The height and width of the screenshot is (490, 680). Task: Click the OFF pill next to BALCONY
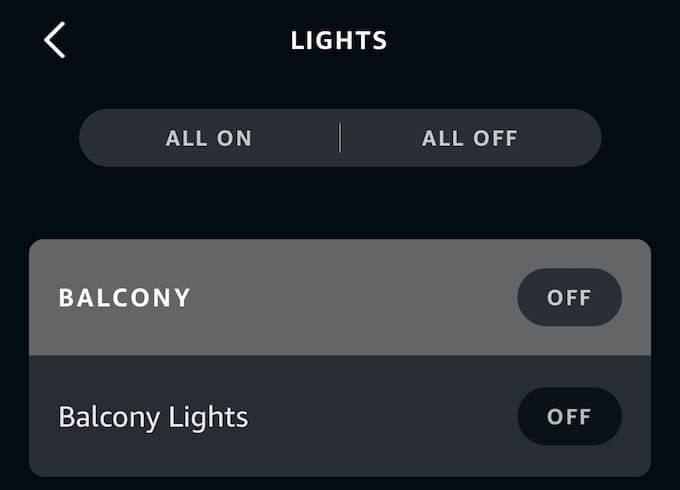pos(569,297)
